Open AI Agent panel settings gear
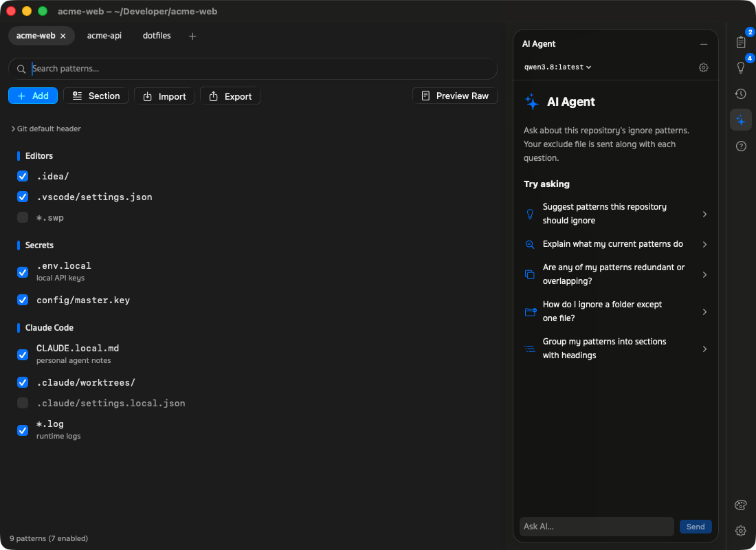 704,67
